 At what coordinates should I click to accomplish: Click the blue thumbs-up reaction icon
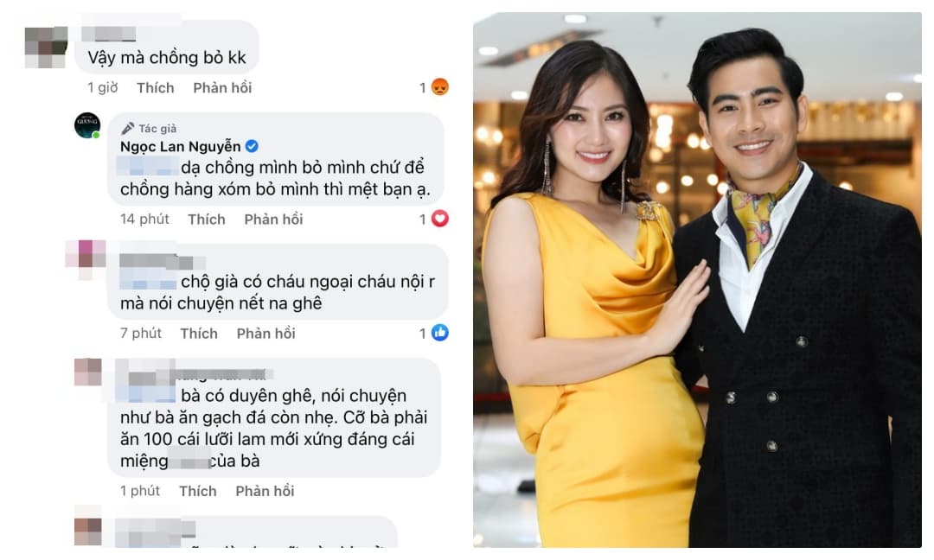coord(439,333)
